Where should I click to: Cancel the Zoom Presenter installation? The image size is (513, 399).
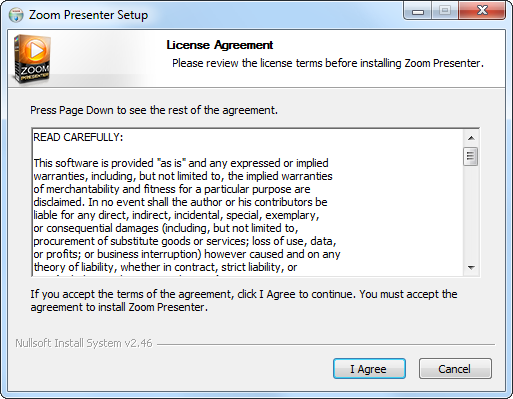tap(455, 369)
